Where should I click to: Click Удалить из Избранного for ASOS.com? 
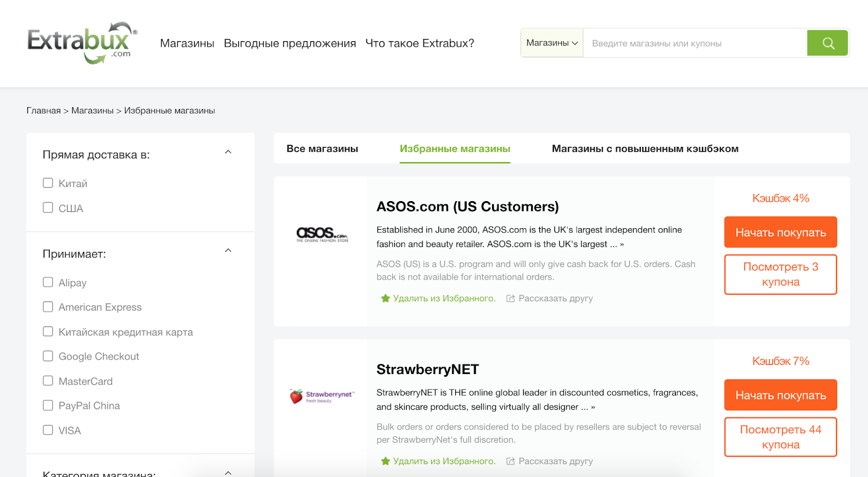444,298
